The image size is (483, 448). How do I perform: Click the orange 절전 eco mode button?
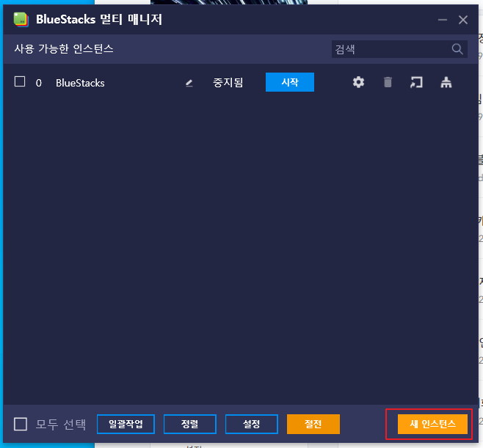tap(313, 424)
